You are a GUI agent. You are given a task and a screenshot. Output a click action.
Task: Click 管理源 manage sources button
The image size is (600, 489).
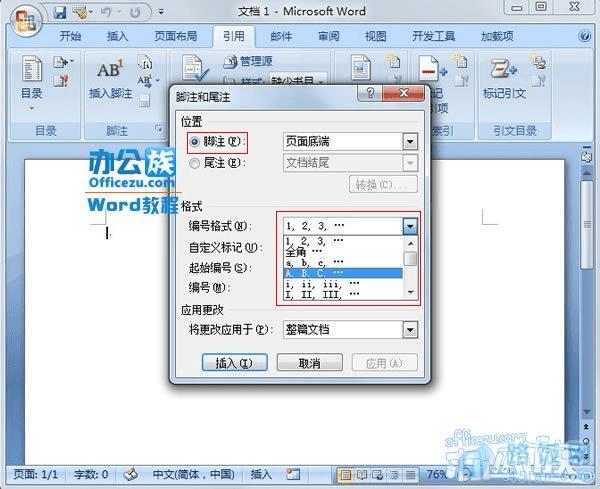coord(248,61)
